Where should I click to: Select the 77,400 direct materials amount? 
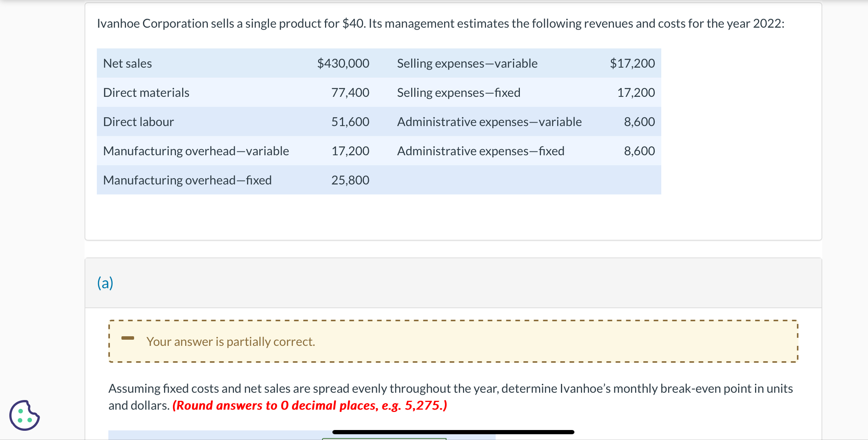tap(350, 93)
